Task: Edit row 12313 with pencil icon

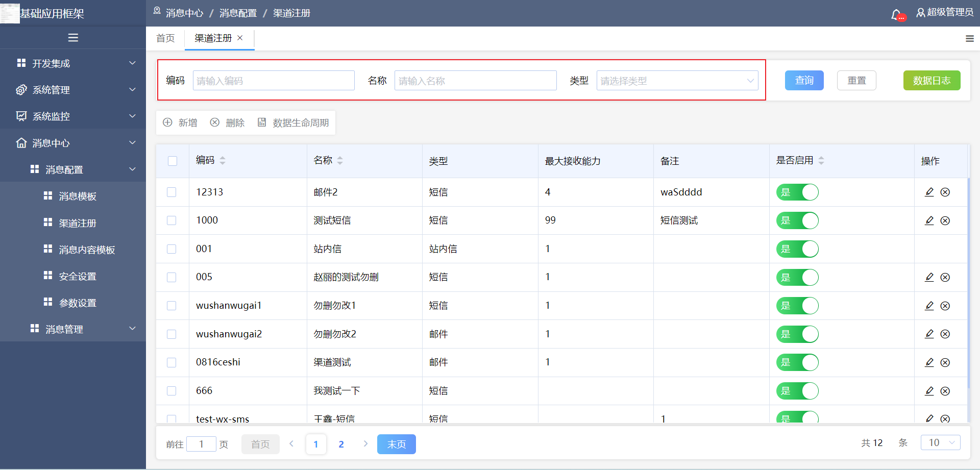Action: point(929,192)
